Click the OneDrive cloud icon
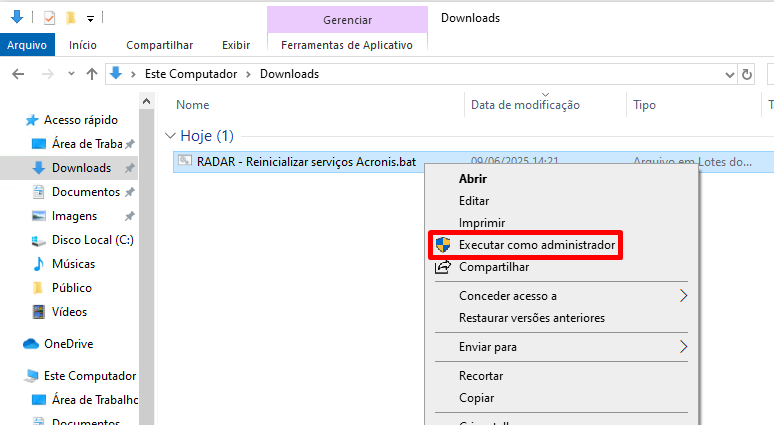The width and height of the screenshot is (774, 425). (31, 344)
